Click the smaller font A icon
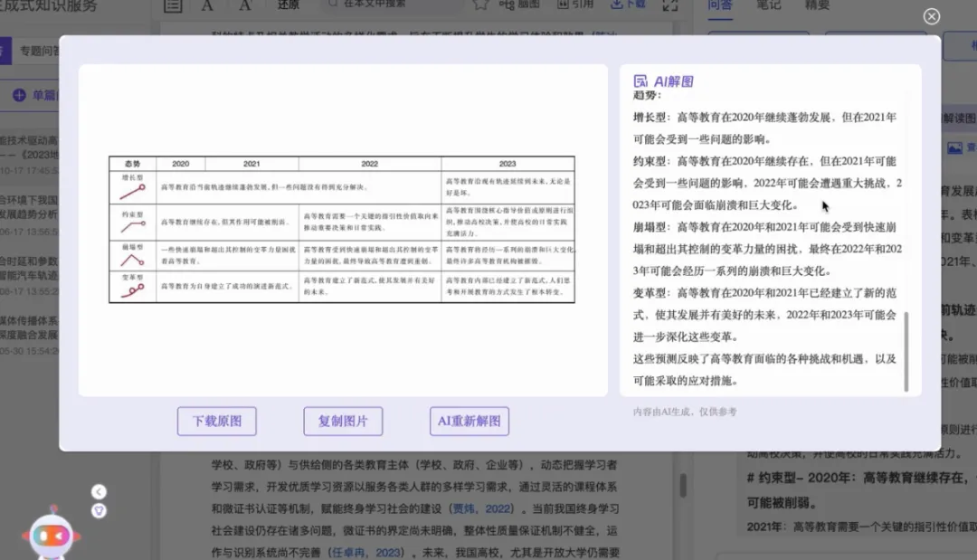This screenshot has width=977, height=560. (207, 5)
